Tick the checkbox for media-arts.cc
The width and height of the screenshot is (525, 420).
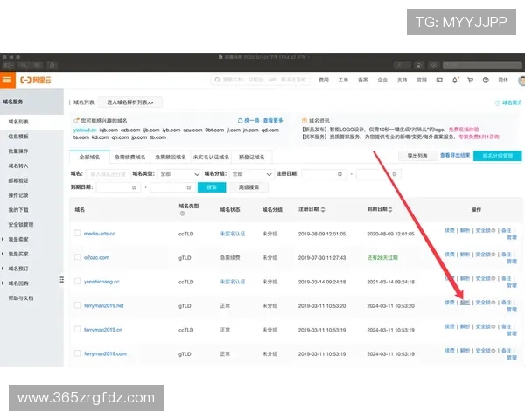[x=77, y=233]
